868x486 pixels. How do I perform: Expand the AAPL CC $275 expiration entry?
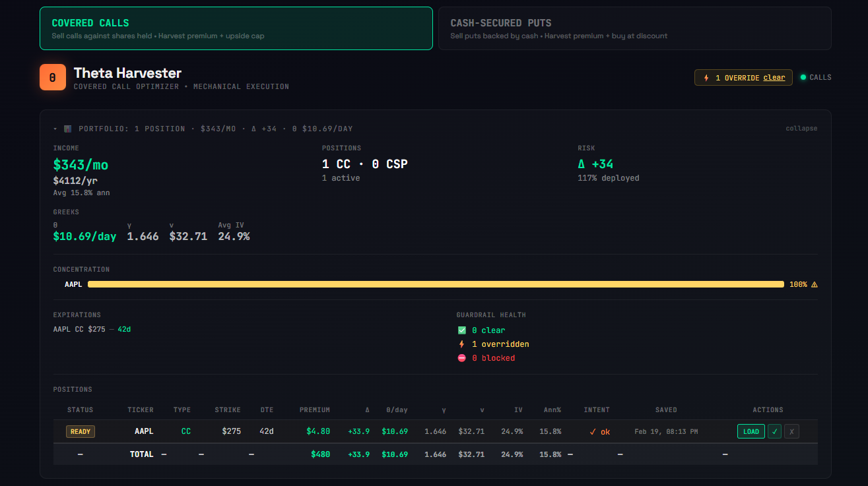click(x=92, y=329)
